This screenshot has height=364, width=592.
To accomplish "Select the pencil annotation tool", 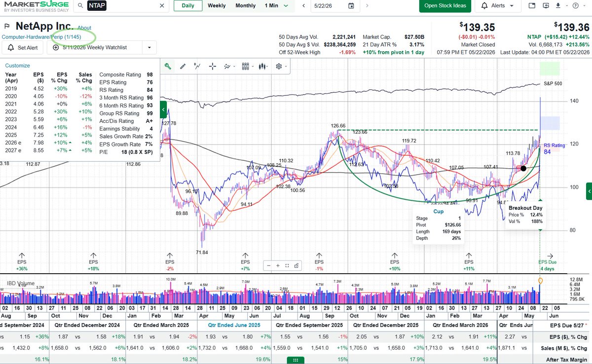I will pyautogui.click(x=183, y=66).
